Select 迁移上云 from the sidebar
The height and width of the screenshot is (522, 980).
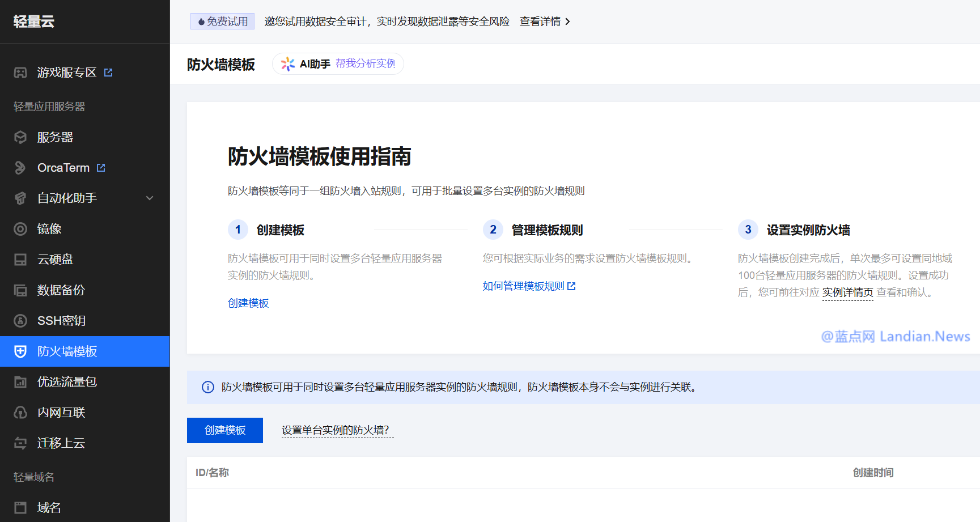tap(61, 443)
